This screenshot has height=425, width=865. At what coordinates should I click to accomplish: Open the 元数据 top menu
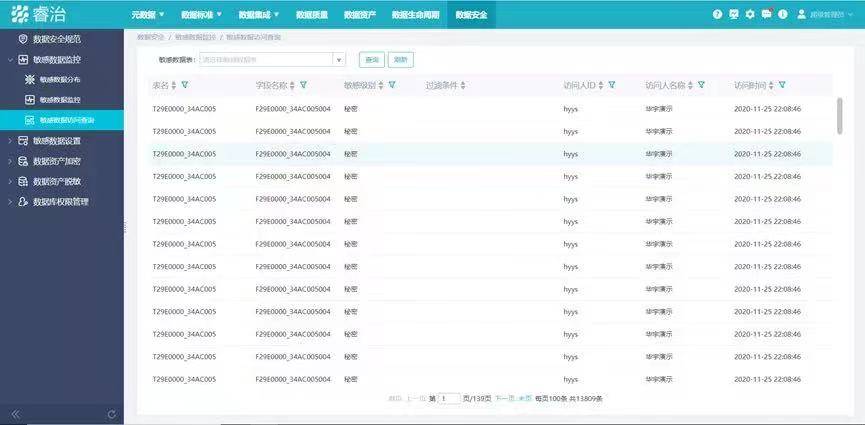(149, 15)
